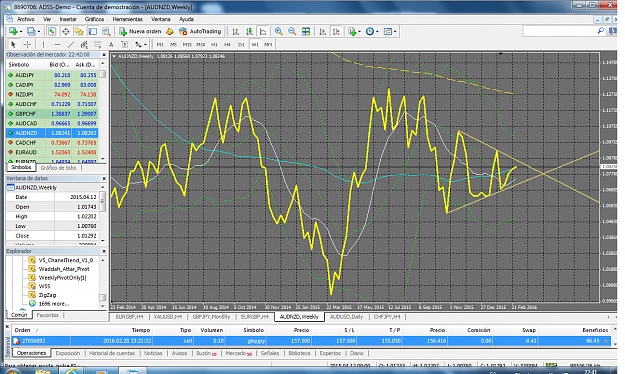Open the Gráficos menu

point(94,19)
